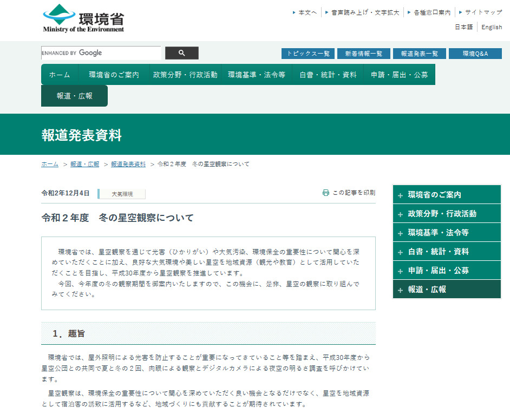
Task: Click the magnifying glass search button
Action: (x=181, y=53)
